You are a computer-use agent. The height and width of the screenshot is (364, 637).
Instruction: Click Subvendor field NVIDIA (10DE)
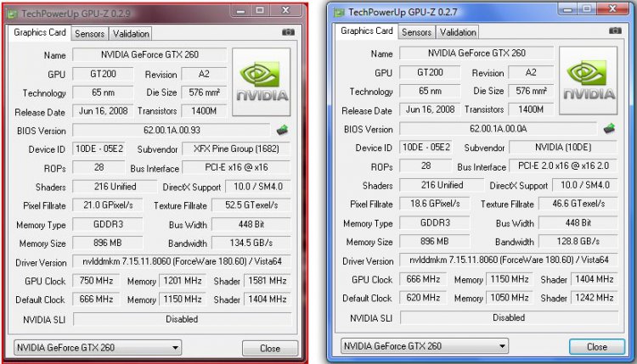(x=563, y=148)
